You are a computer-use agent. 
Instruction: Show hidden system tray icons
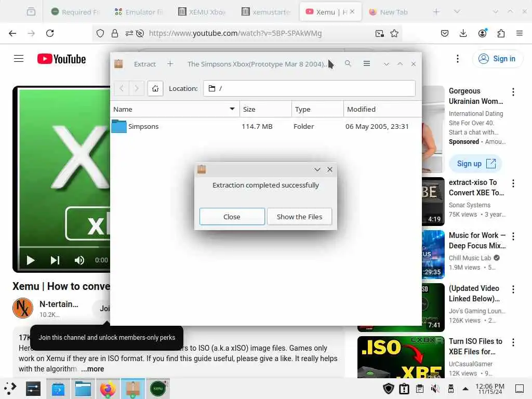(x=465, y=389)
